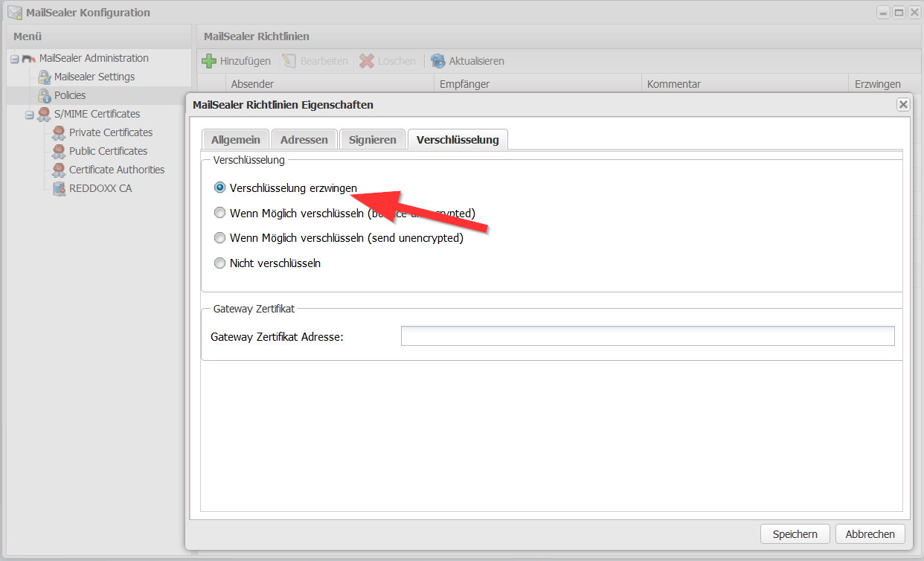The image size is (924, 561).
Task: Select the Mailsealer Settings lock icon
Action: tap(45, 77)
